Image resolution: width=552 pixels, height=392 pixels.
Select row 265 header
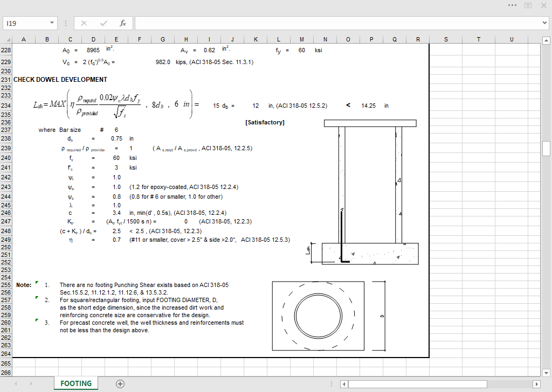[x=6, y=363]
